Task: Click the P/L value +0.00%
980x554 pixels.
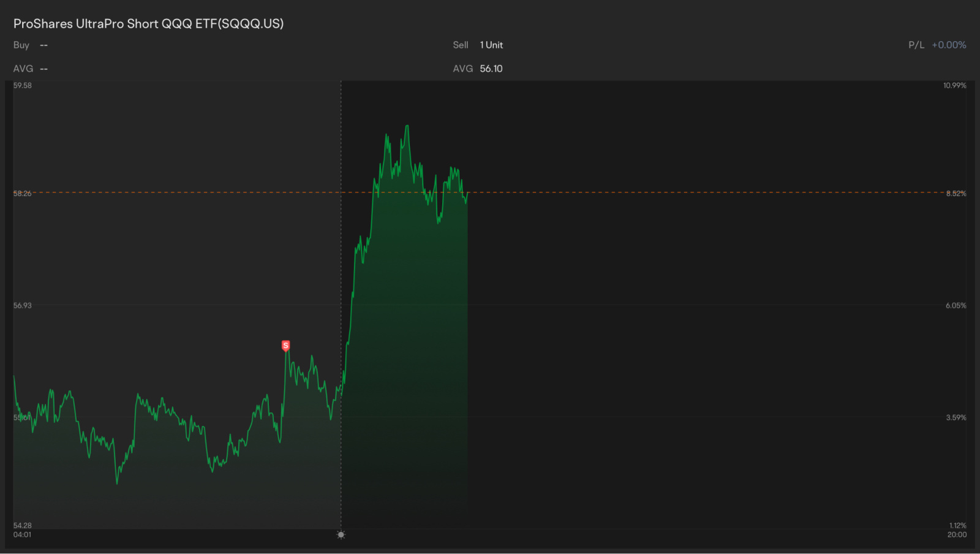Action: 949,45
